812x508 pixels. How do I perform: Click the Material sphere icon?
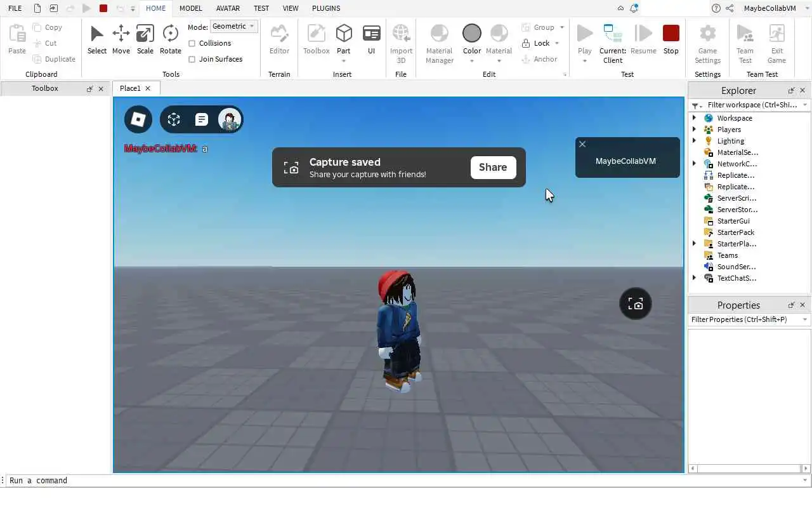coord(499,33)
